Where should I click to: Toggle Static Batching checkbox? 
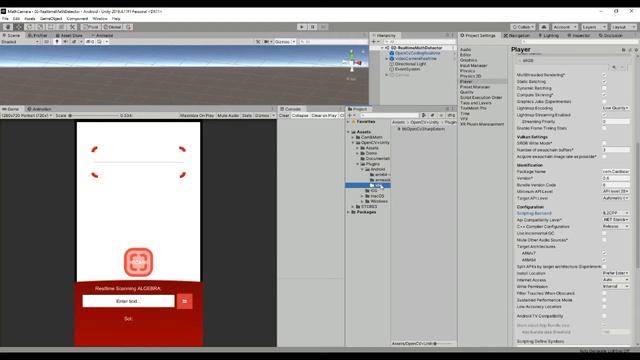(604, 82)
